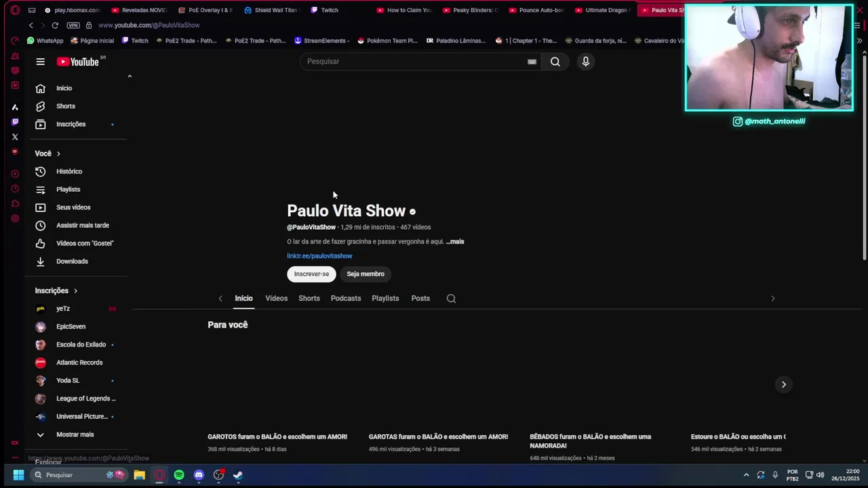
Task: Toggle the VPN badge in address bar
Action: tap(73, 25)
